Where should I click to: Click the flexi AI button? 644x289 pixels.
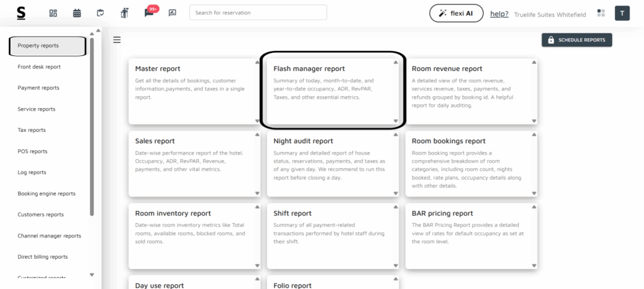pyautogui.click(x=457, y=13)
